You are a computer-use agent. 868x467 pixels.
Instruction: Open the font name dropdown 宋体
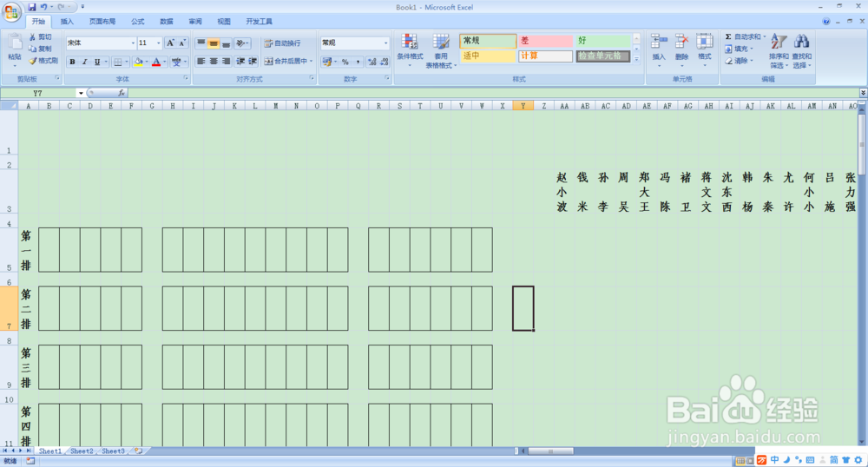click(133, 43)
